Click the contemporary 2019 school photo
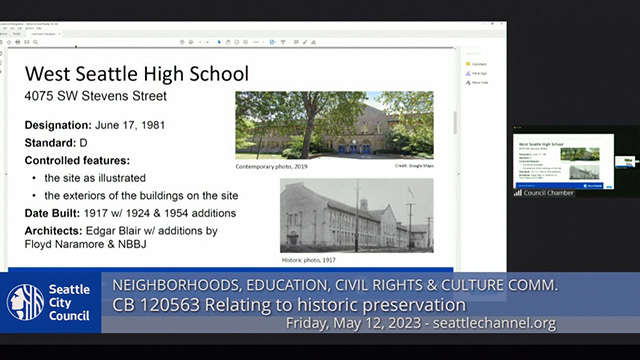This screenshot has height=360, width=640. click(334, 125)
